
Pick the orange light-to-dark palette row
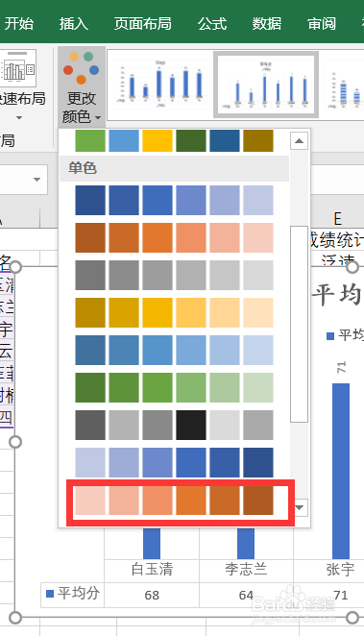point(174,501)
